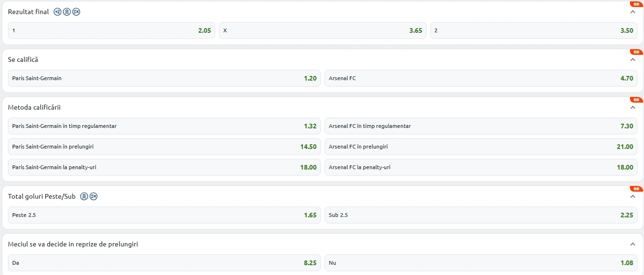Pick Arsenal FC to qualify at 4.70
Image resolution: width=644 pixels, height=275 pixels.
[481, 78]
